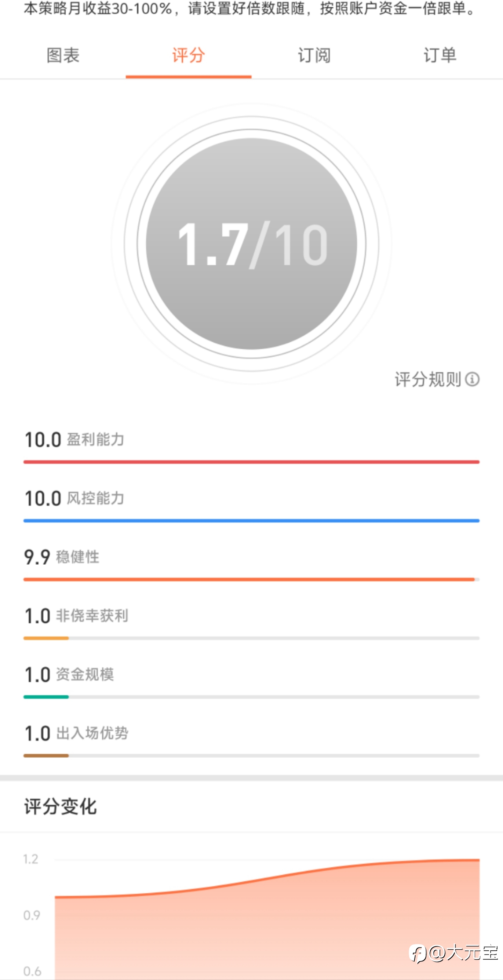This screenshot has height=980, width=503.
Task: Switch to the 订阅 tab
Action: (x=314, y=56)
